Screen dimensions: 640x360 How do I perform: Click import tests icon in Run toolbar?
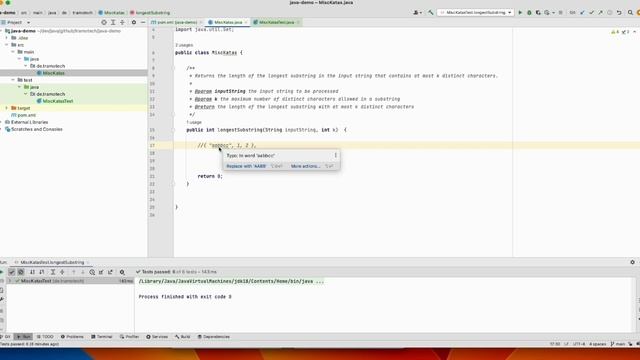[101, 272]
